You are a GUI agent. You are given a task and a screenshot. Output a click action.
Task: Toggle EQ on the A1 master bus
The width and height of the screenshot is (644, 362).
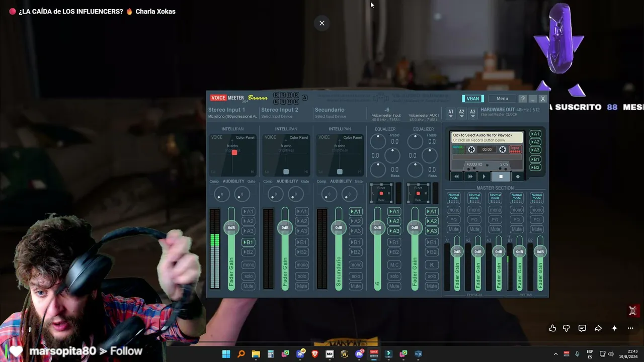coord(454,220)
